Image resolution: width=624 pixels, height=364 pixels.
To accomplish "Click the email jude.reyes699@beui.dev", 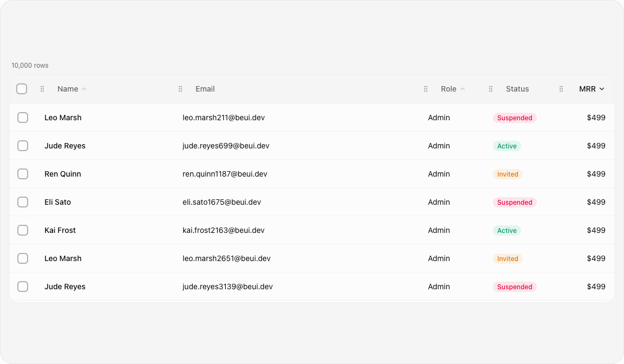I will pos(226,146).
